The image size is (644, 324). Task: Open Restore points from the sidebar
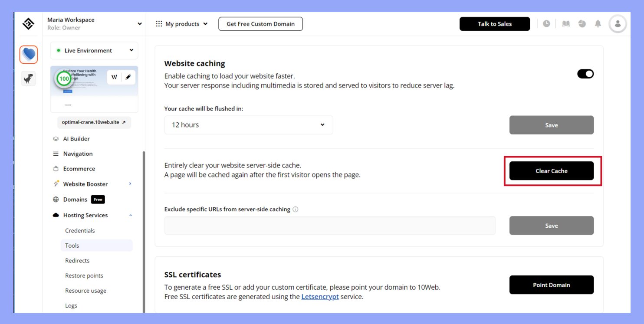point(84,275)
